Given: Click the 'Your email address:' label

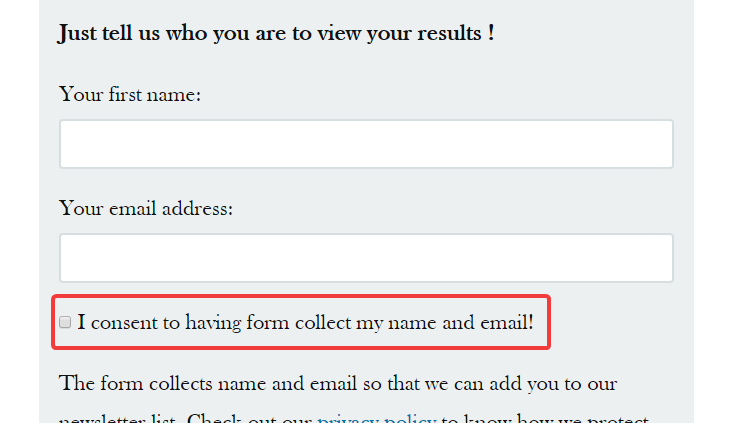Looking at the screenshot, I should [146, 209].
